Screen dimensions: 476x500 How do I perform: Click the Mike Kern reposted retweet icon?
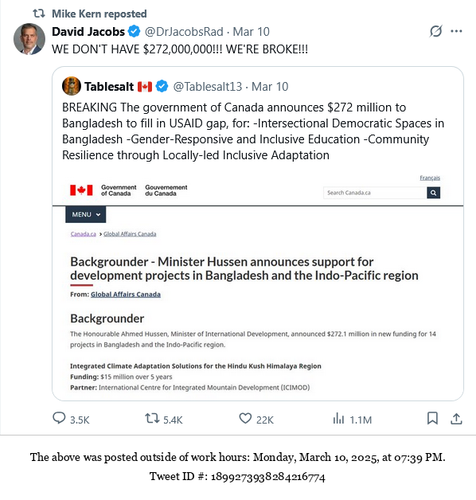click(x=39, y=14)
